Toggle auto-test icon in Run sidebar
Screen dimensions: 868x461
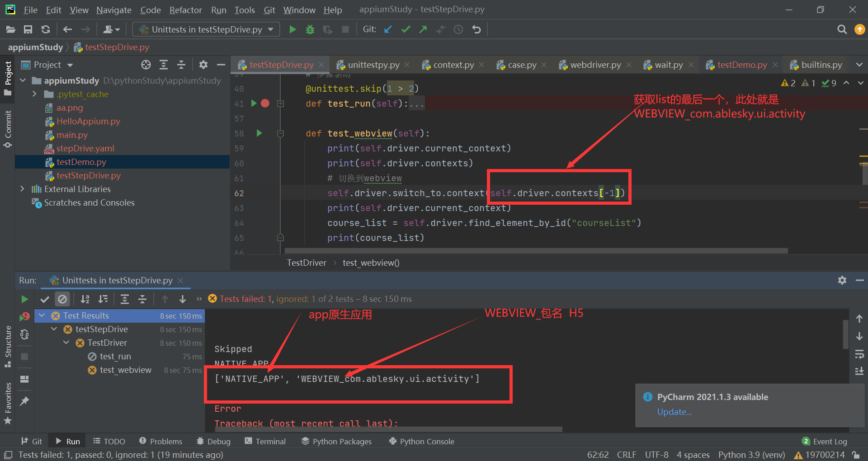[x=24, y=334]
